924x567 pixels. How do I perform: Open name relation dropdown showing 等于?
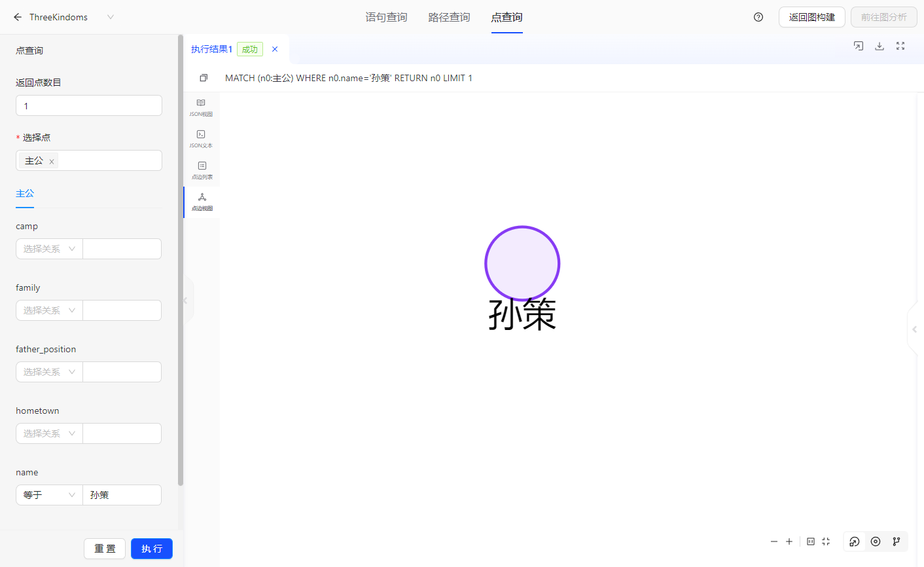[x=49, y=495]
